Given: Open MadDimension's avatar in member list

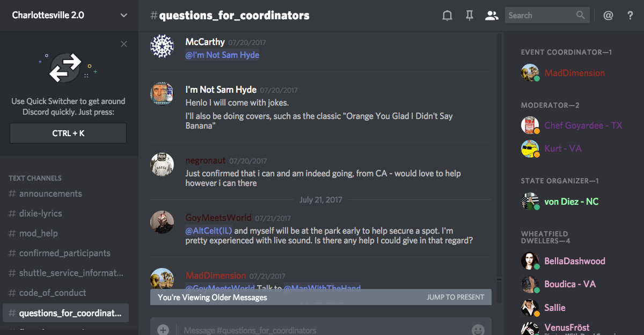Looking at the screenshot, I should coord(530,73).
